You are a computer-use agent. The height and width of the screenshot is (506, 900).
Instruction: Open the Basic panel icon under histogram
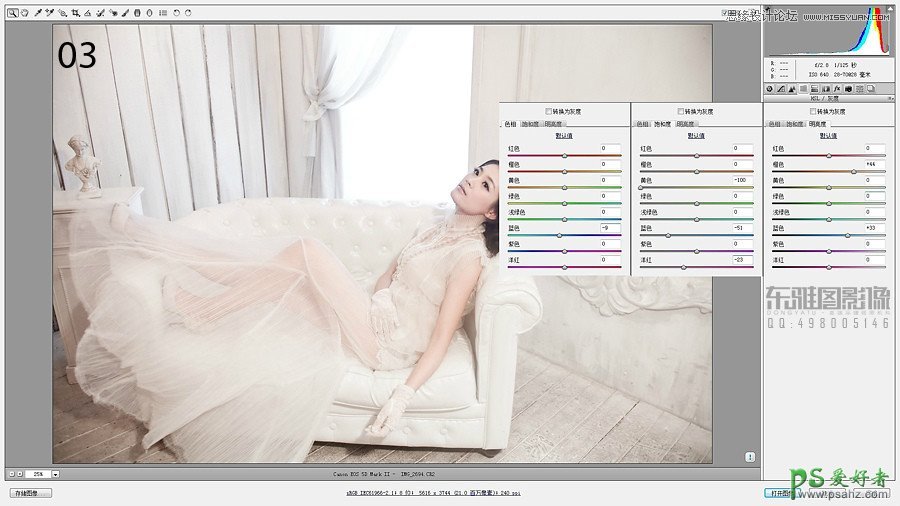770,89
